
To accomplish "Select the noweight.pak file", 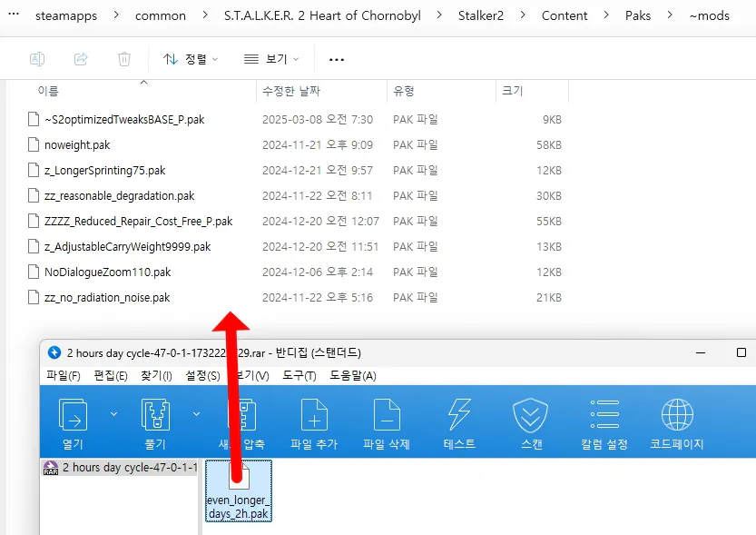I will point(77,144).
